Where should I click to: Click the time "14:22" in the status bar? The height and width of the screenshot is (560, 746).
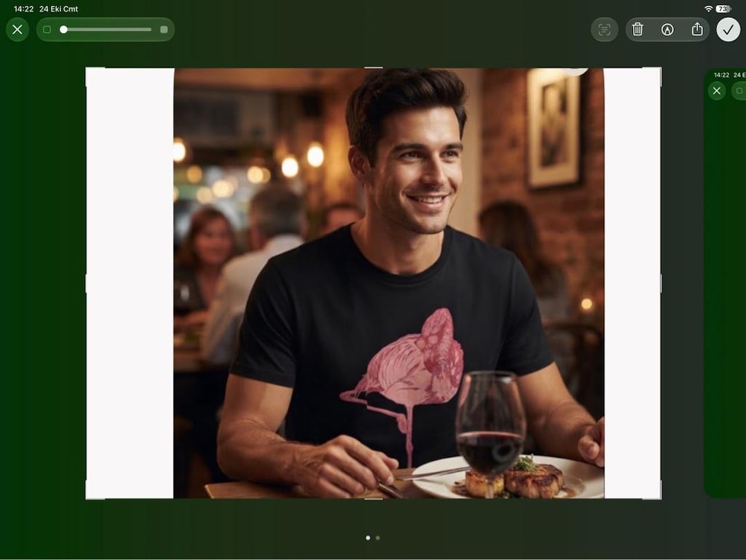click(x=24, y=9)
